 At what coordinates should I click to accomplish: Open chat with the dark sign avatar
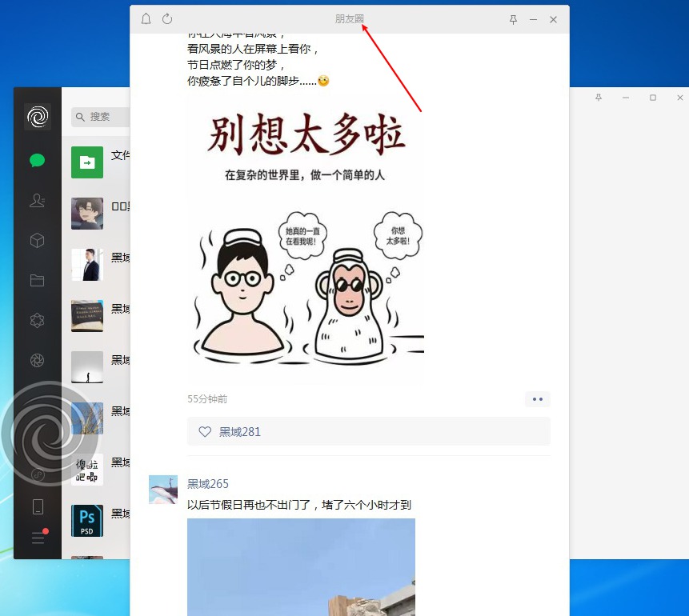tap(87, 316)
